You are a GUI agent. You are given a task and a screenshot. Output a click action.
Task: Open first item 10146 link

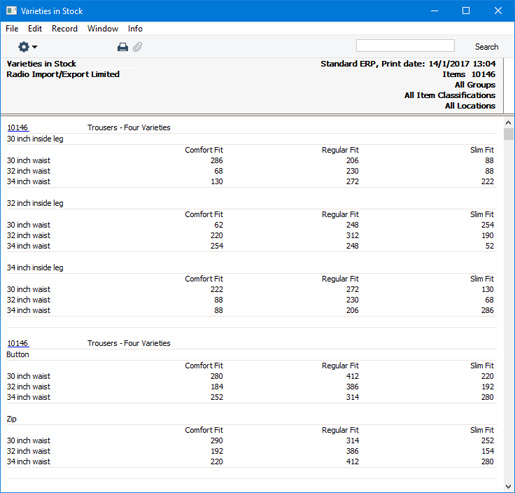(x=18, y=128)
